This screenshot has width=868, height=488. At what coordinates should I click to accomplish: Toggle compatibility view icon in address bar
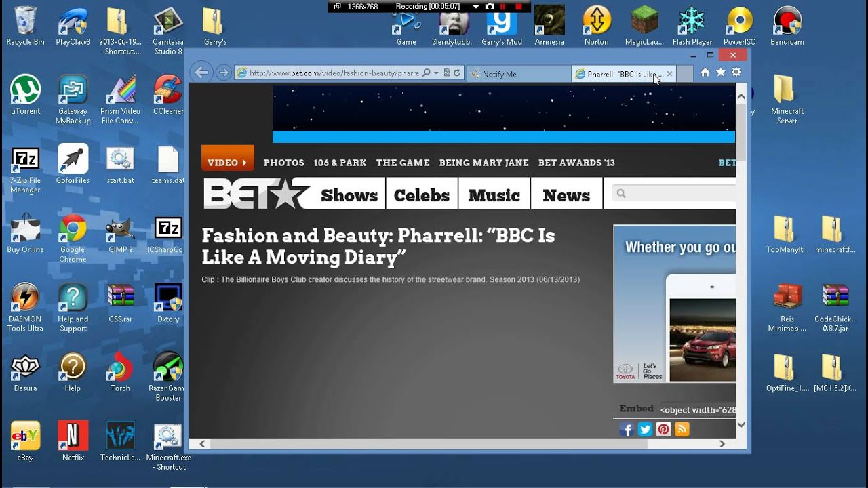pyautogui.click(x=446, y=73)
